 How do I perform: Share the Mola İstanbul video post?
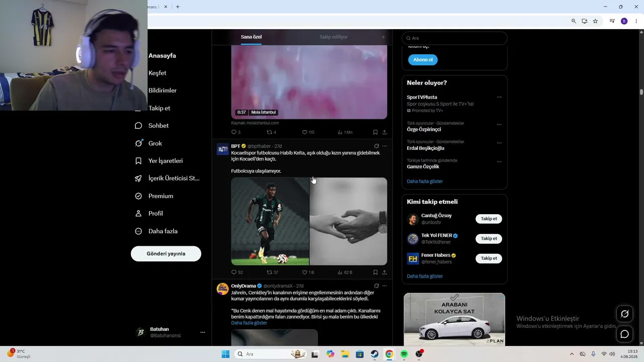tap(384, 132)
